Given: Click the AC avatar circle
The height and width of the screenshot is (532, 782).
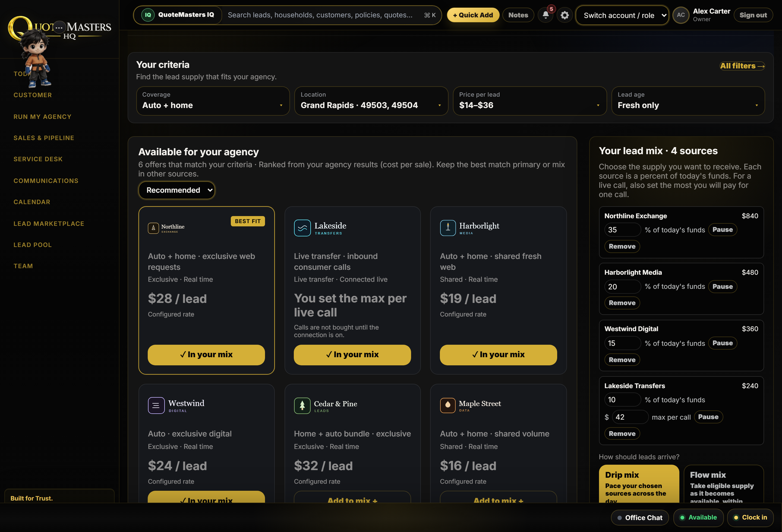Looking at the screenshot, I should tap(681, 15).
